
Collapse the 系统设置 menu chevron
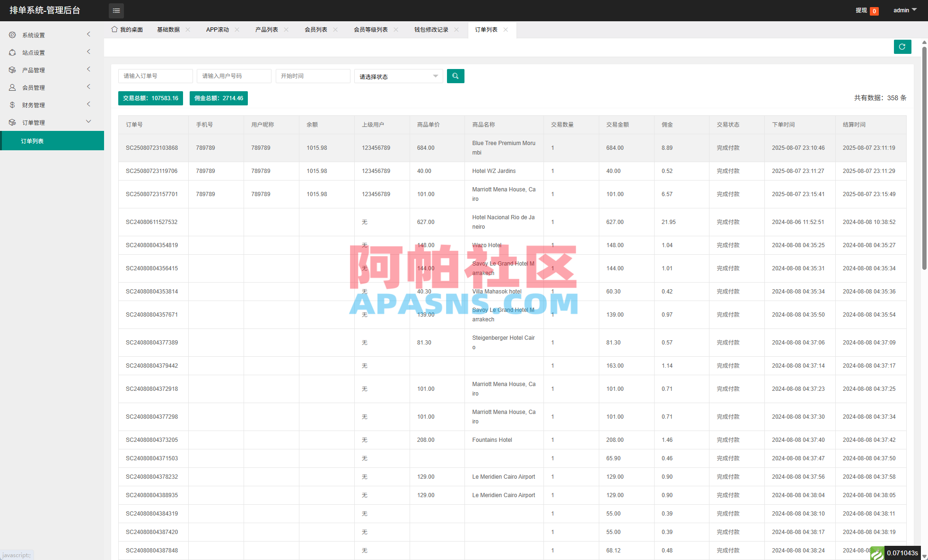88,34
